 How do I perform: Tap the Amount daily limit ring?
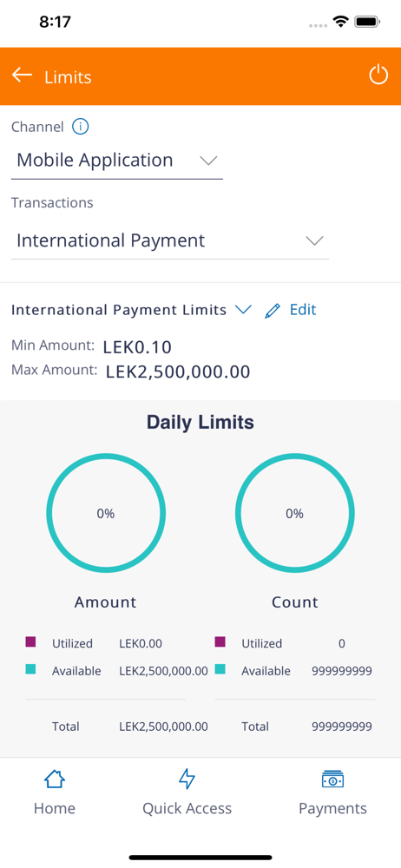106,513
